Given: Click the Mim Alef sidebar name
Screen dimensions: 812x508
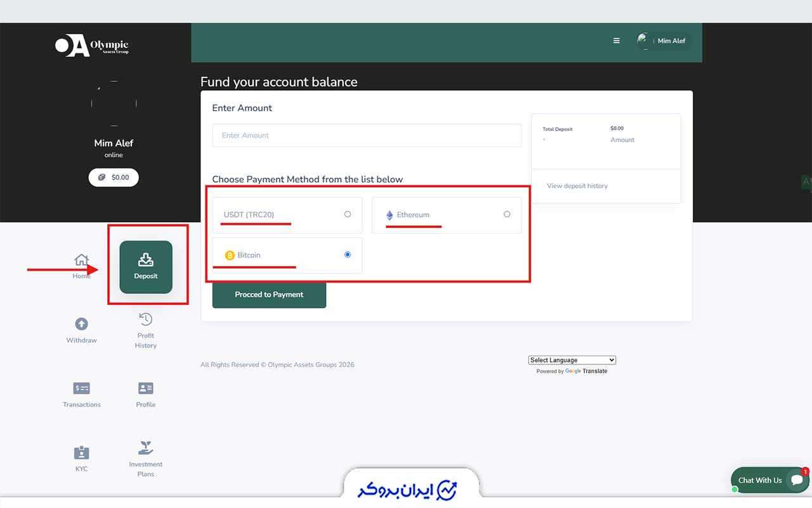Looking at the screenshot, I should pyautogui.click(x=114, y=143).
